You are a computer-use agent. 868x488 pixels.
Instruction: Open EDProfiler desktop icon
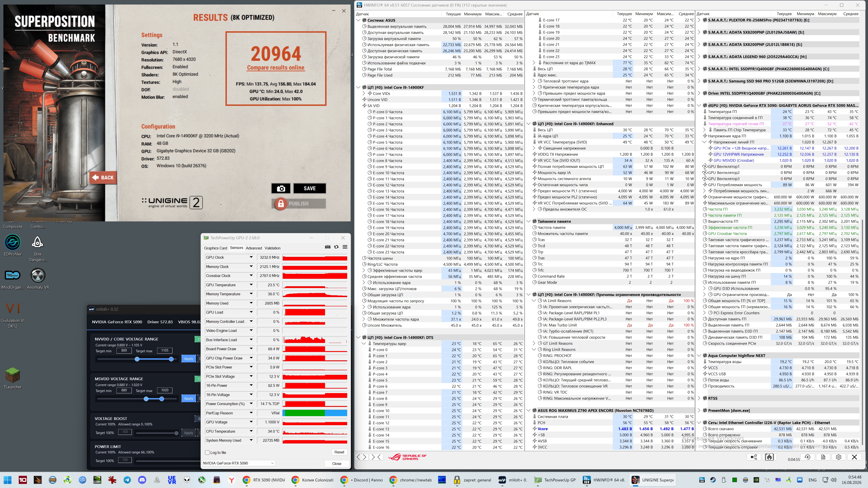click(x=12, y=245)
